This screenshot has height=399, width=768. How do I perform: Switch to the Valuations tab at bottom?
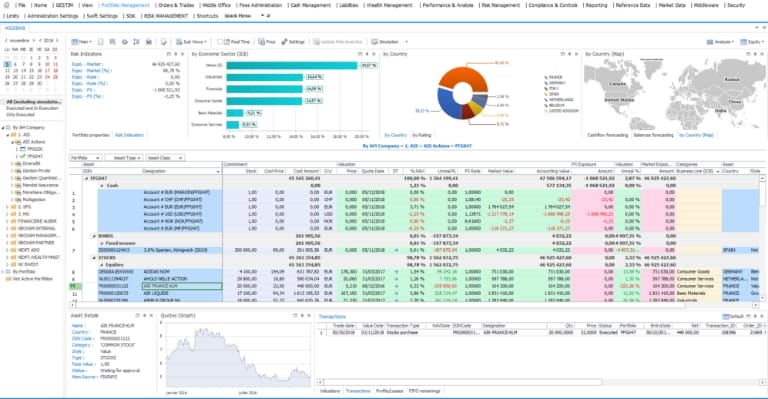pyautogui.click(x=330, y=391)
